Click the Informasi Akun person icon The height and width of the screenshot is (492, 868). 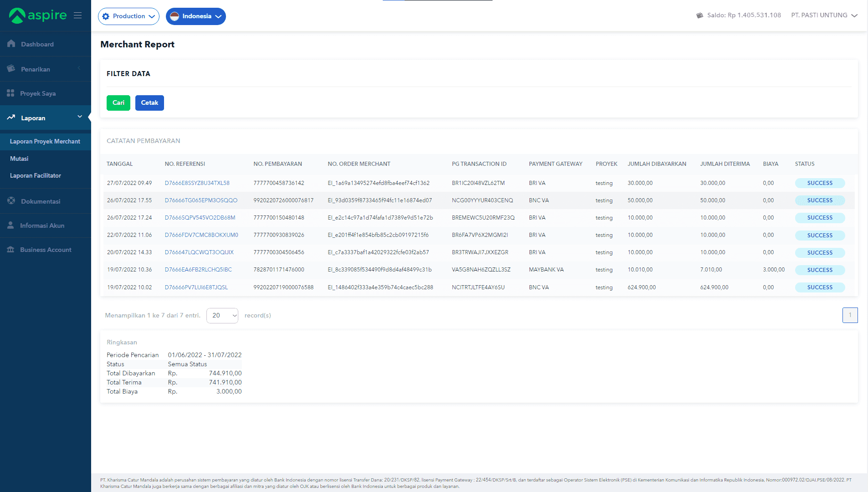click(x=10, y=225)
